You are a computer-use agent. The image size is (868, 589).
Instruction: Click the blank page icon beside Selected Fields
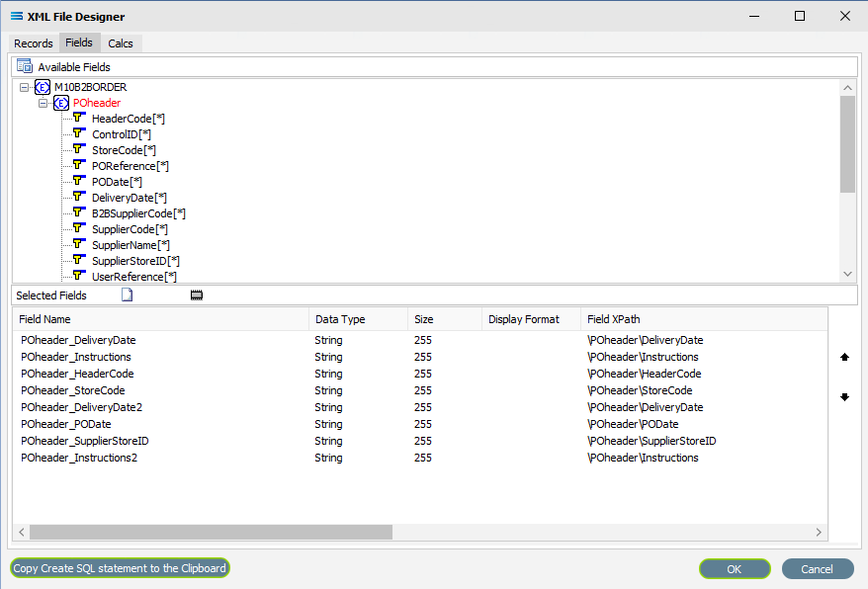[127, 295]
